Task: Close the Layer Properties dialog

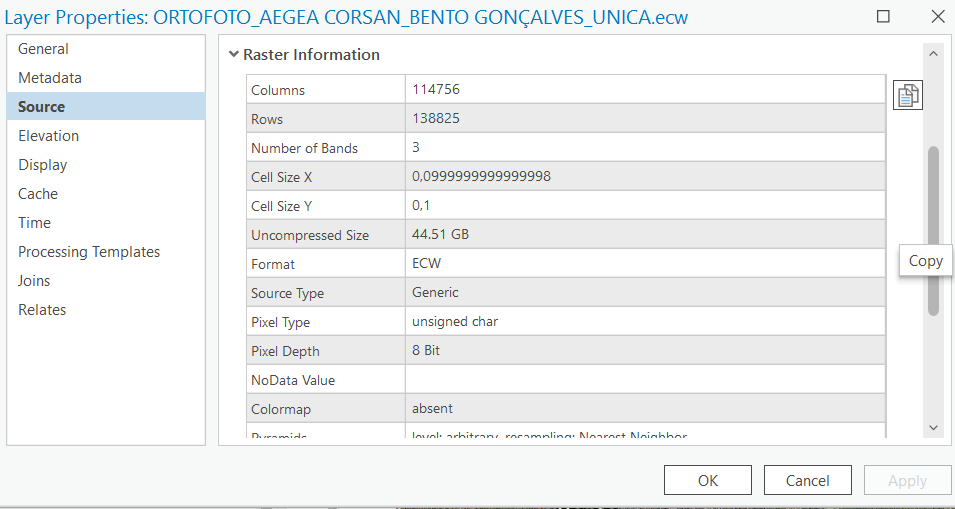Action: pos(936,17)
